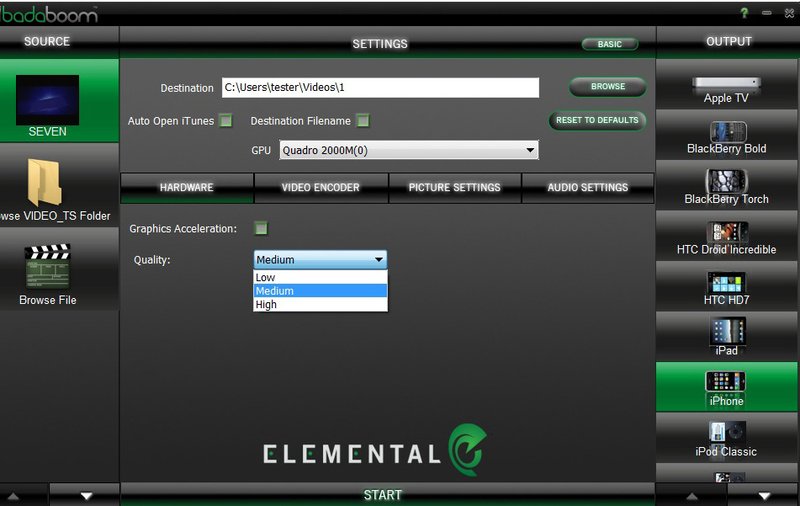800x506 pixels.
Task: Click the BASIC settings mode button
Action: (610, 44)
